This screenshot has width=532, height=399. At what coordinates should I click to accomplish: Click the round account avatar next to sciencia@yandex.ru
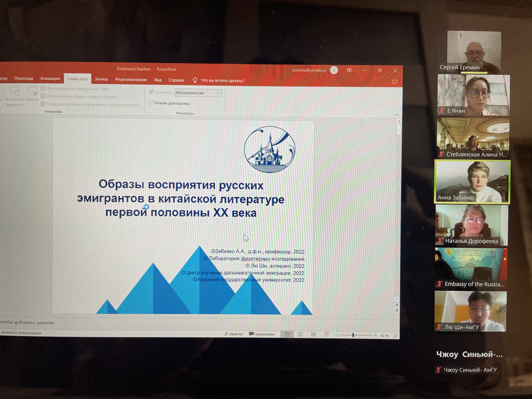[334, 70]
